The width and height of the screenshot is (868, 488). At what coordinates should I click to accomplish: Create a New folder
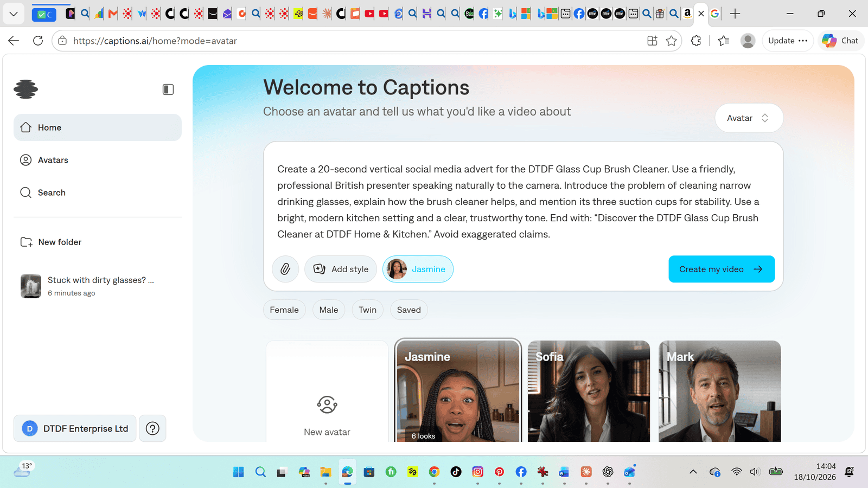(98, 242)
